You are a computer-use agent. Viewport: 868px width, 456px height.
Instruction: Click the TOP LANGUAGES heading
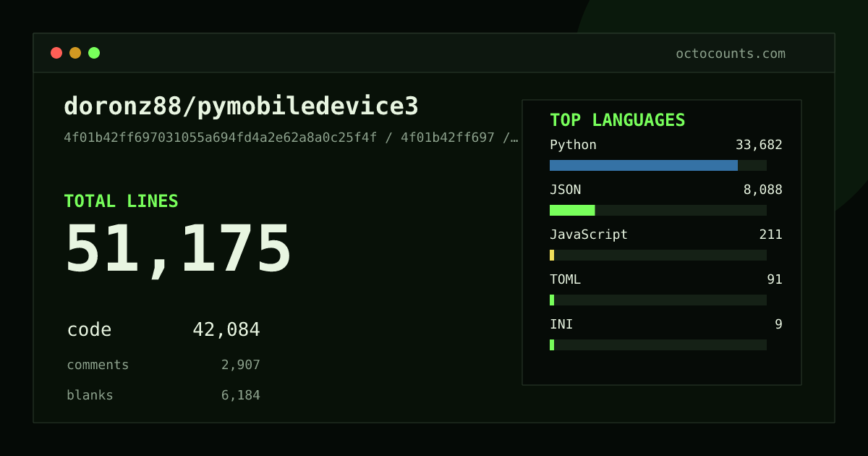(x=617, y=120)
